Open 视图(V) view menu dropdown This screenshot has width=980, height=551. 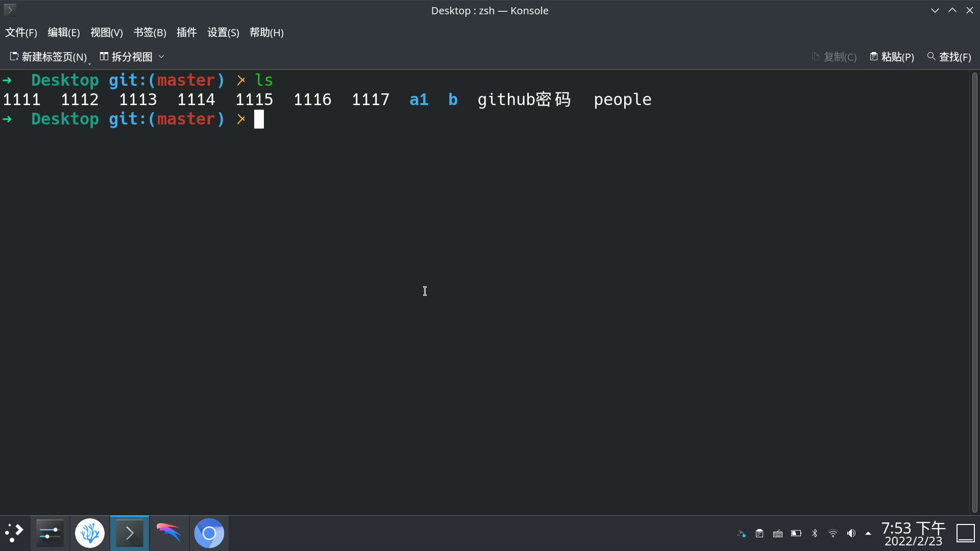106,32
